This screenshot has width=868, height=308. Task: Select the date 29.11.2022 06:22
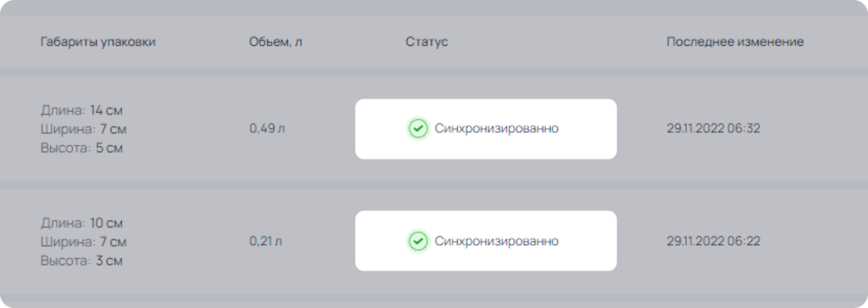tap(714, 242)
